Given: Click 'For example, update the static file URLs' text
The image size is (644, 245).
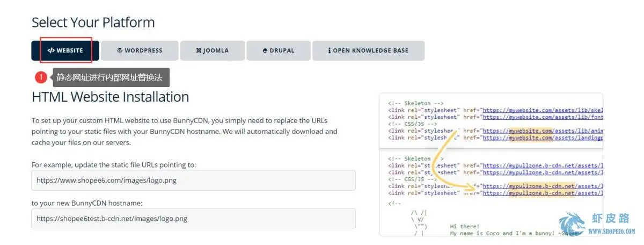Looking at the screenshot, I should pos(114,164).
